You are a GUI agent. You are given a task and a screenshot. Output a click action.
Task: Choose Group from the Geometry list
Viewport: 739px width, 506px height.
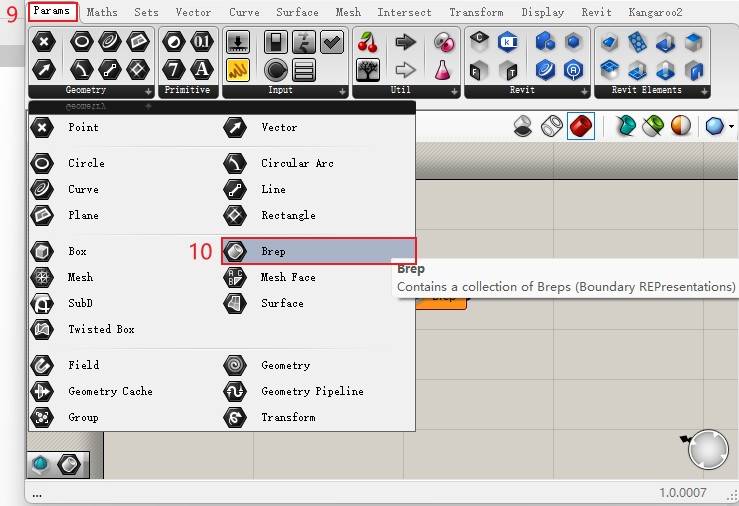coord(125,417)
